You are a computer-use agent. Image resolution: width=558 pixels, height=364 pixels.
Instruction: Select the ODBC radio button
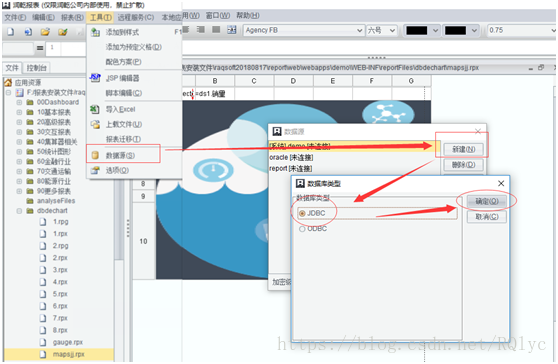[302, 229]
